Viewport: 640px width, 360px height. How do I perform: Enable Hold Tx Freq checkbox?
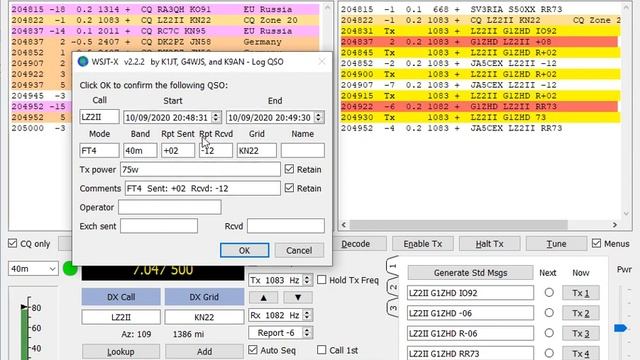coord(322,280)
